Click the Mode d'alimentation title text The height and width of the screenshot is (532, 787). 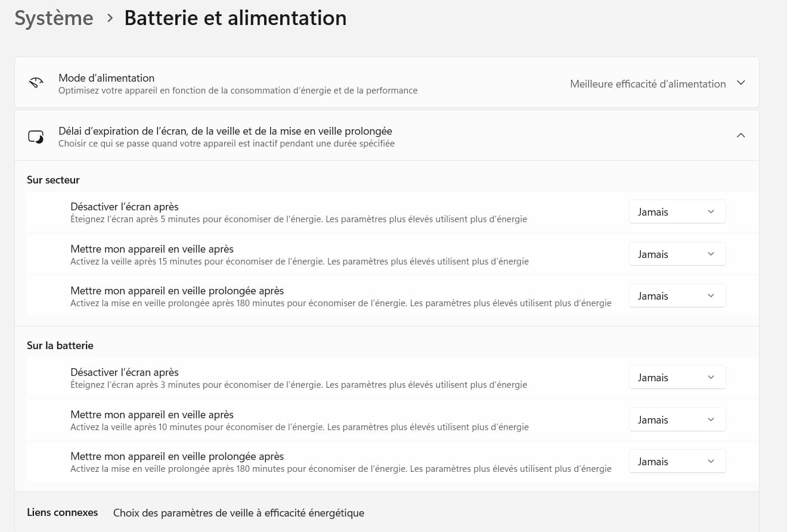coord(106,78)
